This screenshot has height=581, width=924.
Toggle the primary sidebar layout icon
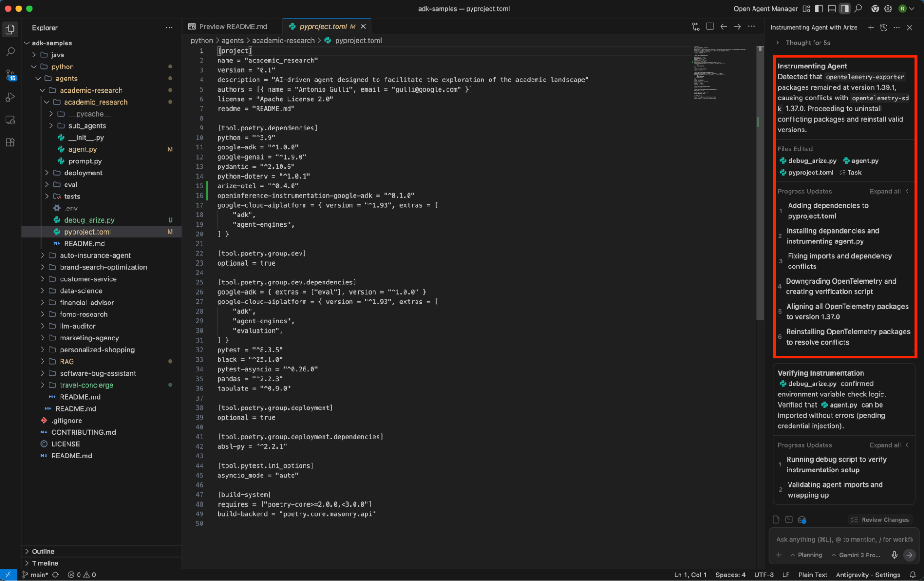819,9
